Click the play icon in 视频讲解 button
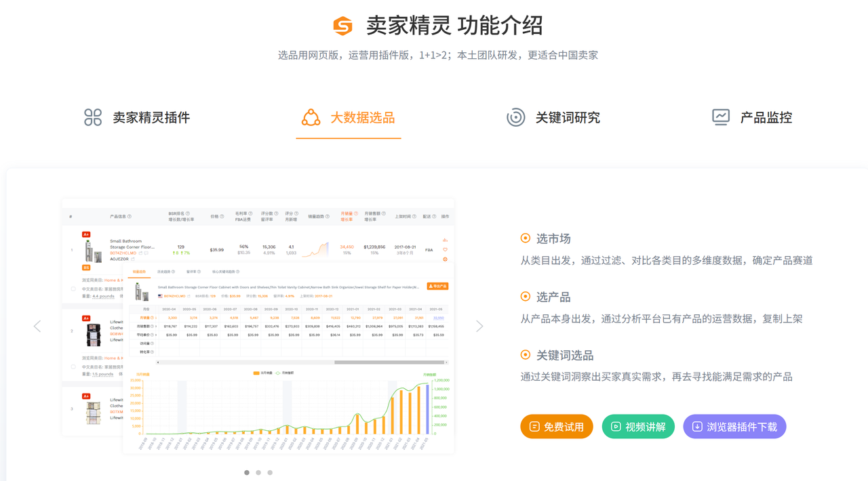This screenshot has width=868, height=481. (616, 427)
